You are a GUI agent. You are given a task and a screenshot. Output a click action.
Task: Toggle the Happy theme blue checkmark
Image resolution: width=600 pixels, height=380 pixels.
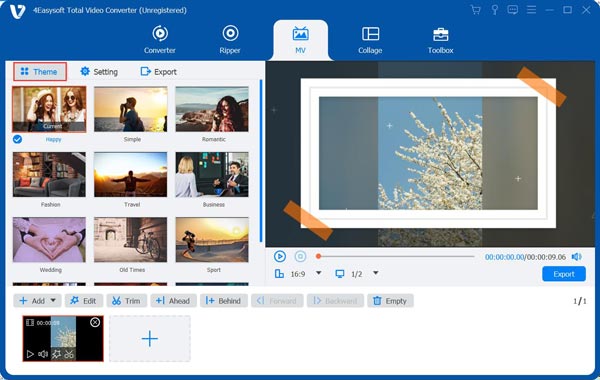[17, 139]
